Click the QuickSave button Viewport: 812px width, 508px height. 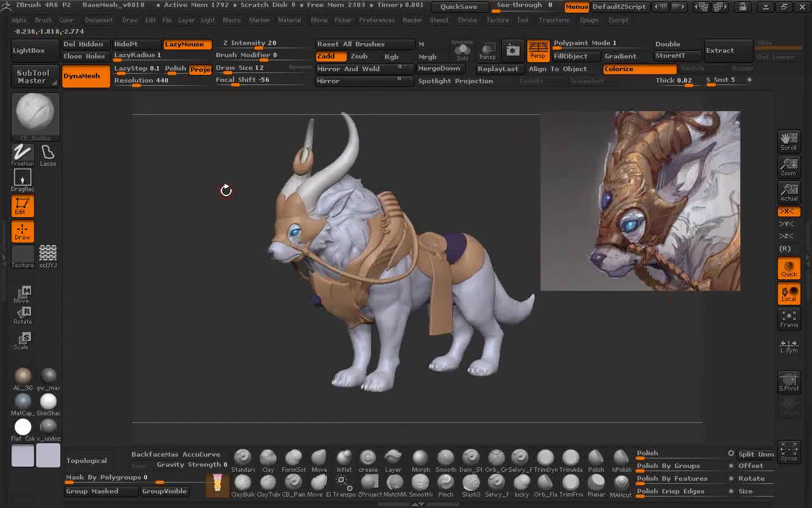(459, 7)
